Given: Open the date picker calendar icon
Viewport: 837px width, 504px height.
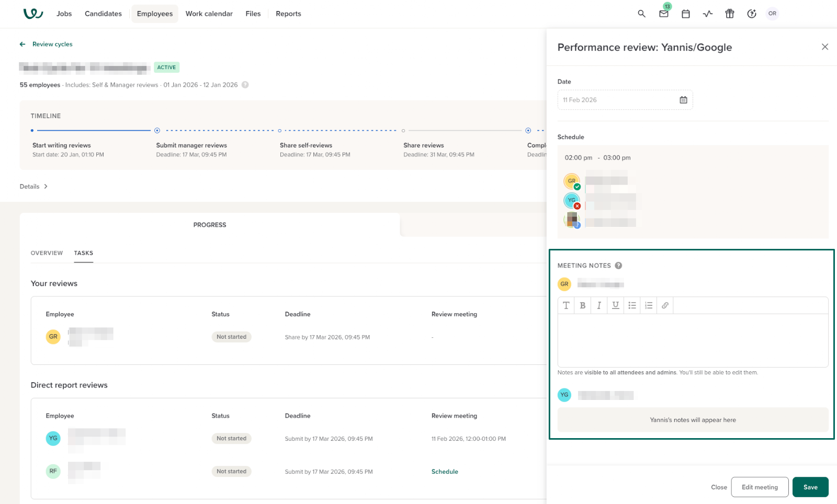Looking at the screenshot, I should pyautogui.click(x=683, y=100).
